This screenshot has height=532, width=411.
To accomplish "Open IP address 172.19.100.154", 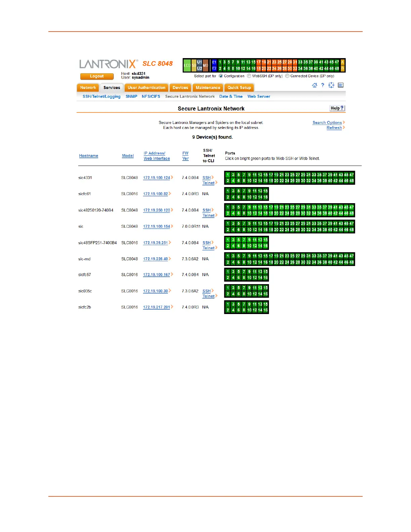I will click(x=156, y=226).
